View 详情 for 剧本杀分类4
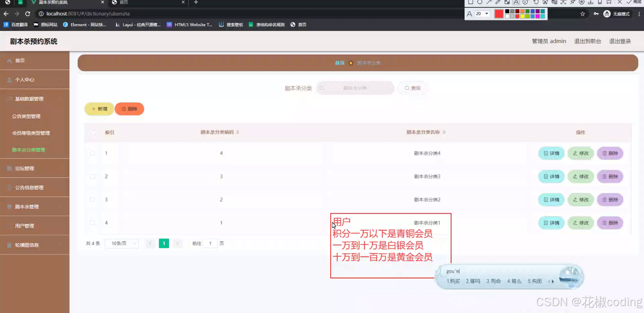 pyautogui.click(x=551, y=153)
